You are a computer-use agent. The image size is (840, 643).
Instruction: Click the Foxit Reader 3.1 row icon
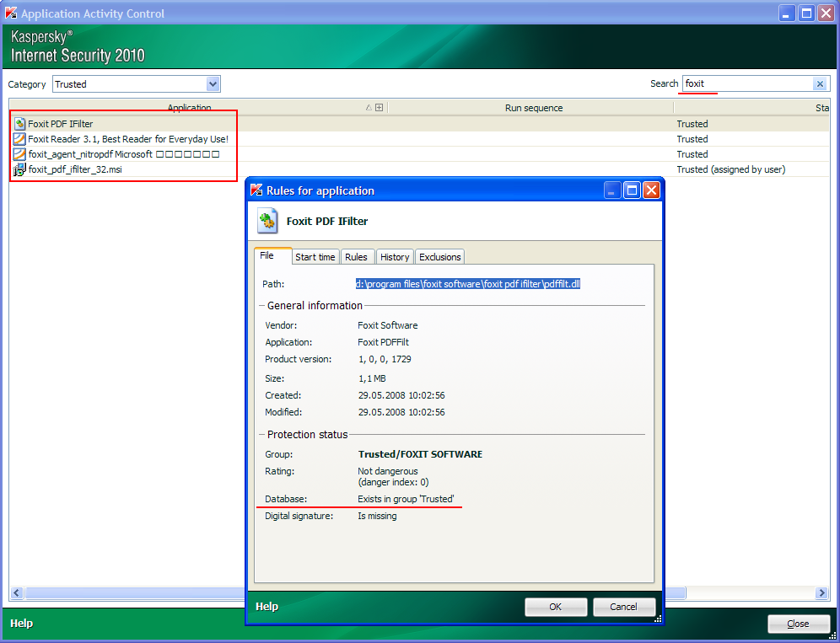[20, 139]
